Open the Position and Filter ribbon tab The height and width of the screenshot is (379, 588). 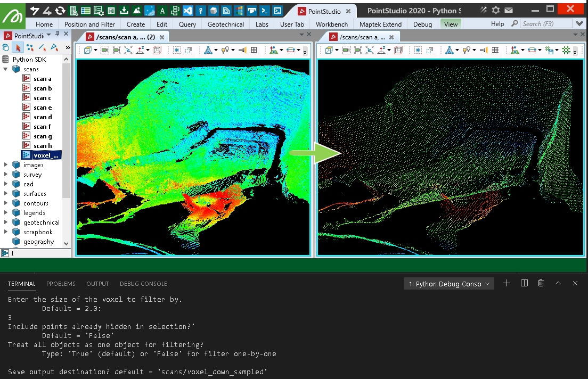tap(89, 24)
